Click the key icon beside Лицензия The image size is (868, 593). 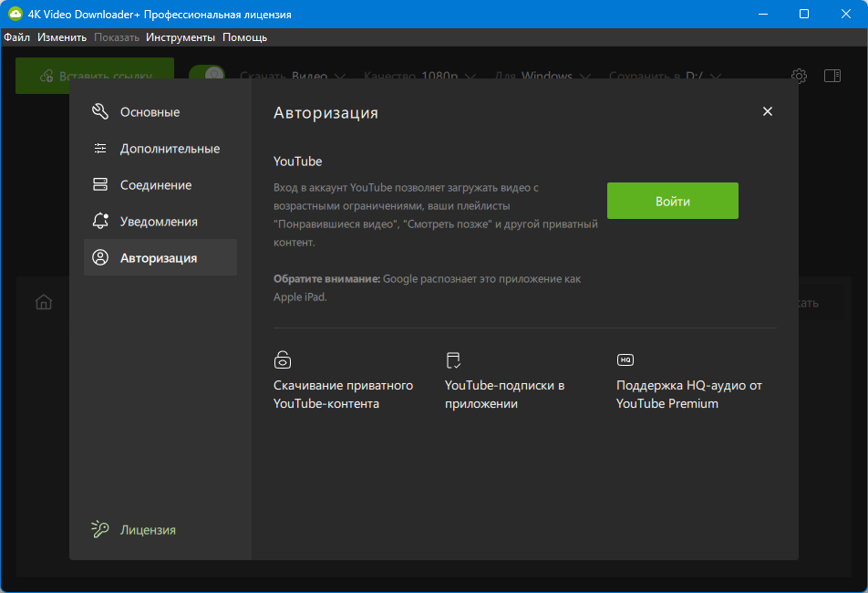[99, 529]
